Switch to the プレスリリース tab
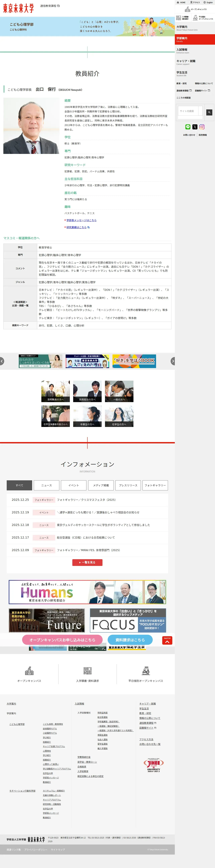The width and height of the screenshot is (215, 868). (128, 485)
